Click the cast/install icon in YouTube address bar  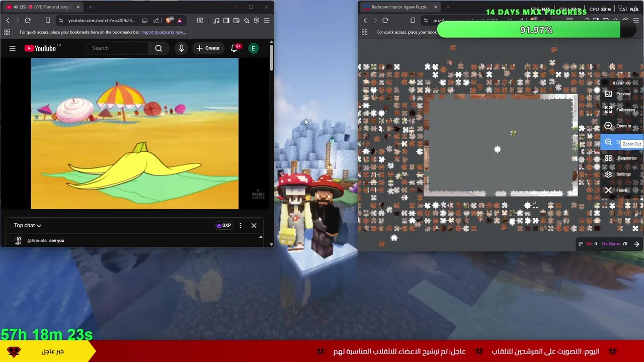[x=145, y=21]
